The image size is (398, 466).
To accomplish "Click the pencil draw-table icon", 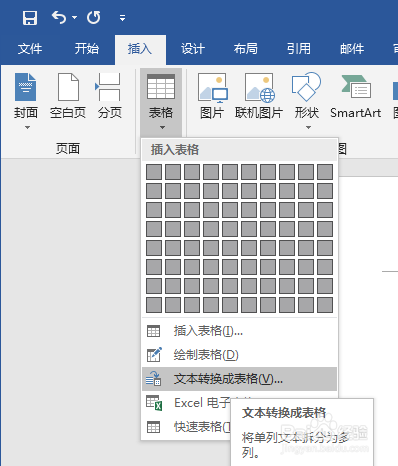I will pyautogui.click(x=154, y=355).
